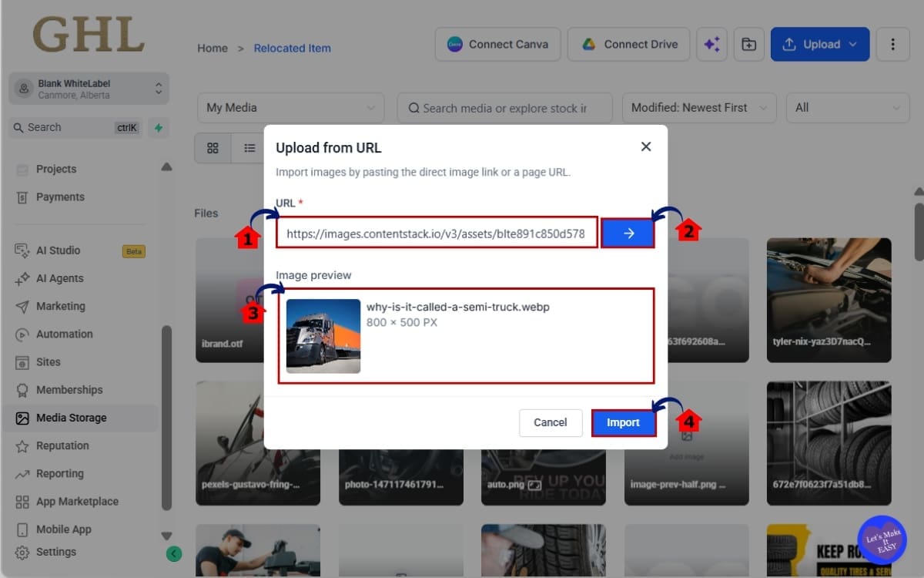Click the green lightning quick-action icon

pos(159,128)
